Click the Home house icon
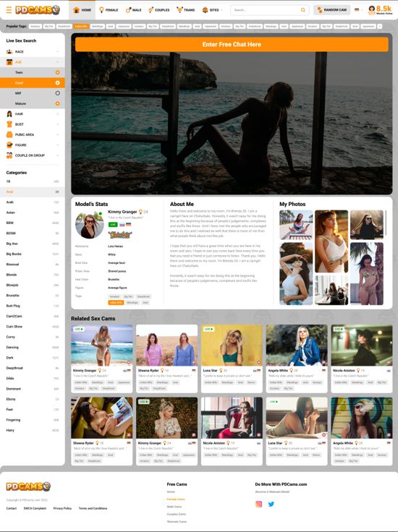 click(x=77, y=10)
